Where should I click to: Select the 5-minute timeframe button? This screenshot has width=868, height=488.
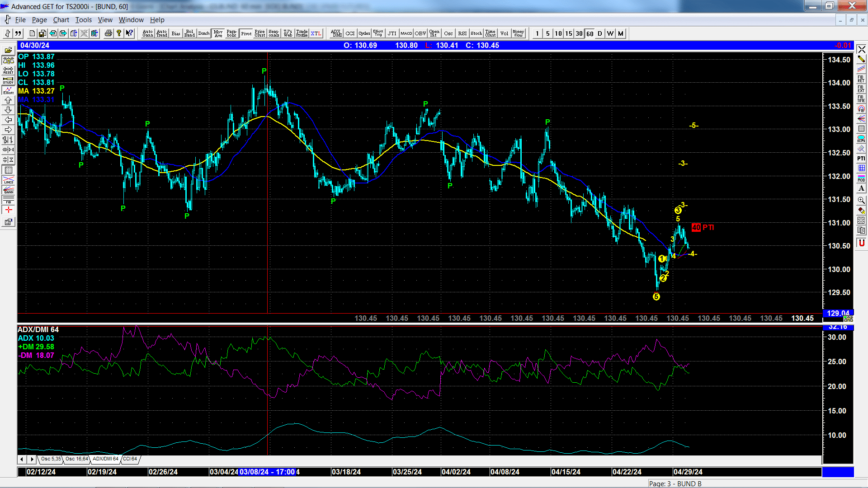(548, 33)
